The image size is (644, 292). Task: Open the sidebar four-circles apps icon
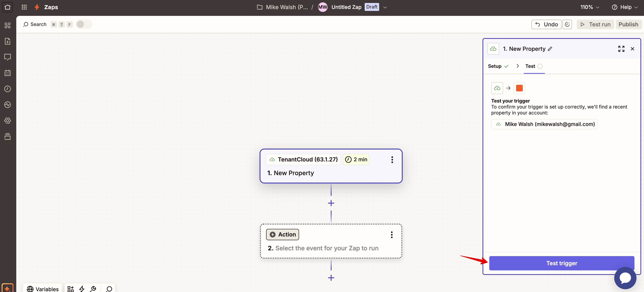(x=8, y=25)
